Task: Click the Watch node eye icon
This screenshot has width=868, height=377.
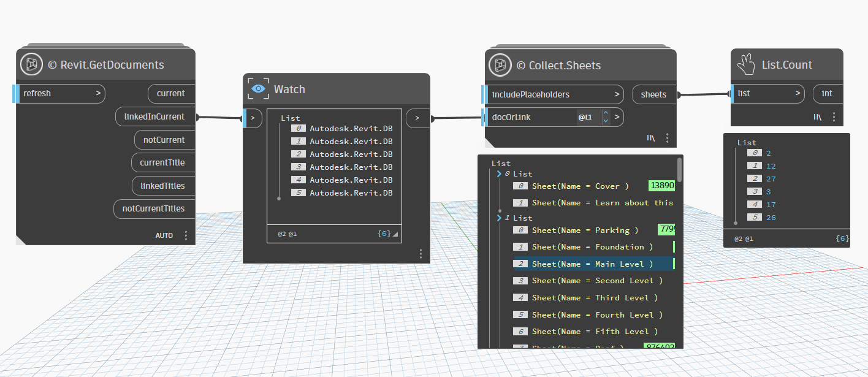Action: pyautogui.click(x=259, y=89)
